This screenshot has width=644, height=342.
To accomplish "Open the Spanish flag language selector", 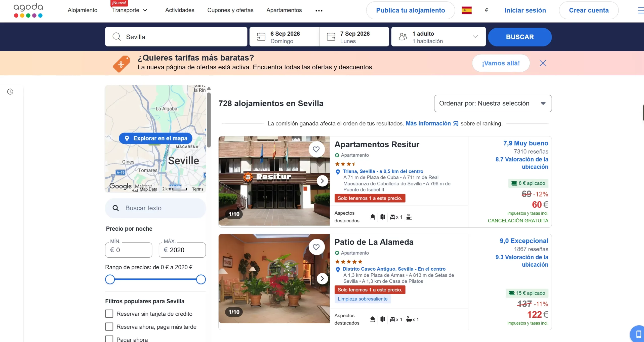I will [x=467, y=10].
